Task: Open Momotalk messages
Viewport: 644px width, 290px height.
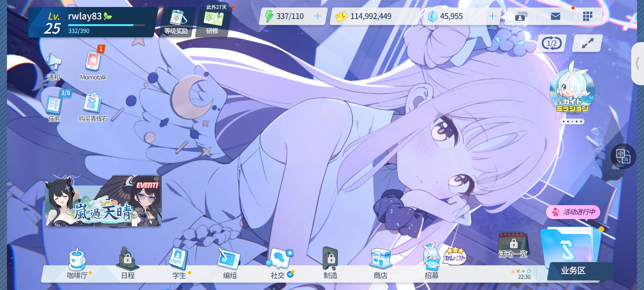Action: tap(93, 65)
